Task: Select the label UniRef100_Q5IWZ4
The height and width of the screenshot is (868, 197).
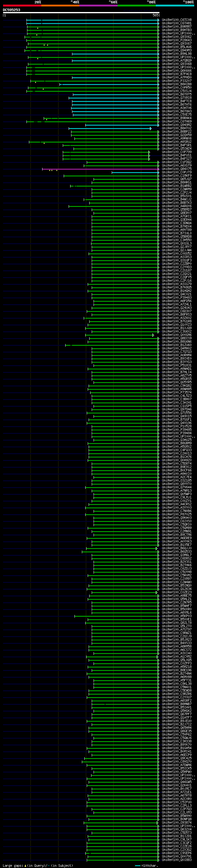Action: [177, 149]
